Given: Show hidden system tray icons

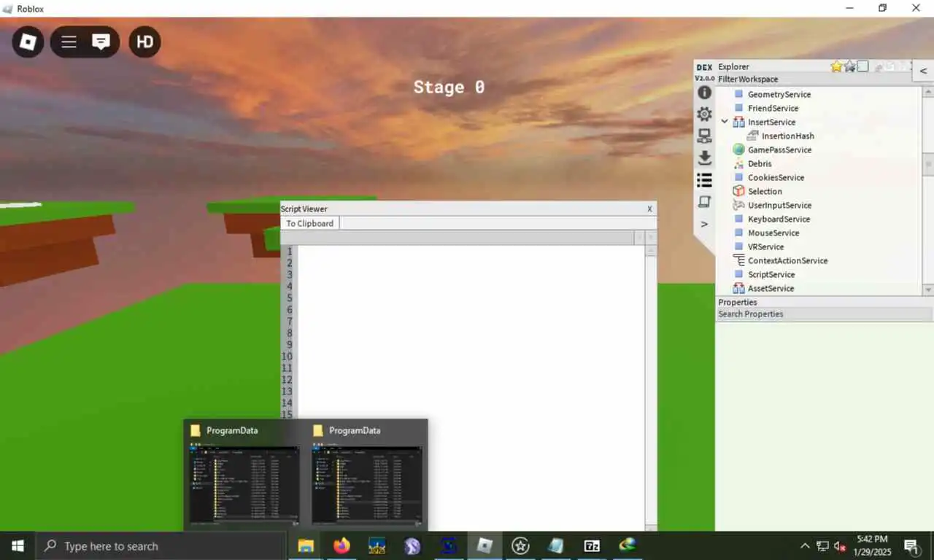Looking at the screenshot, I should pos(805,545).
